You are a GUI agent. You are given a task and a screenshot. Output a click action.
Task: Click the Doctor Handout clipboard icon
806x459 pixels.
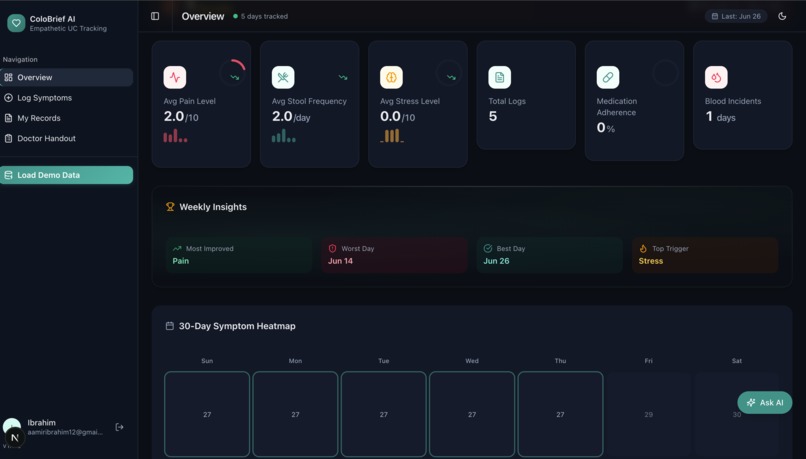point(8,138)
